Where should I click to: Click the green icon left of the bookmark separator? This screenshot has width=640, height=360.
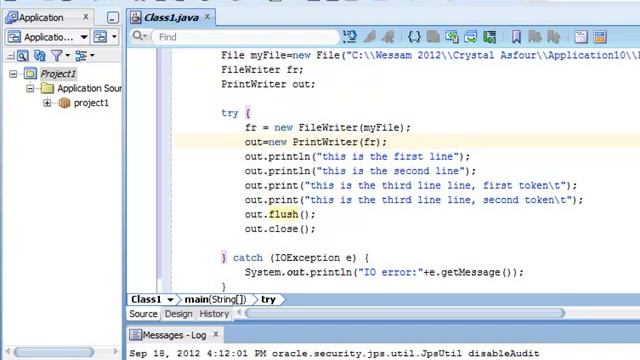489,37
